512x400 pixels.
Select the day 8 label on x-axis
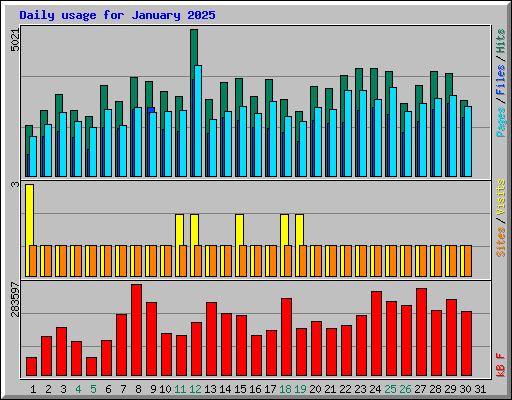138,389
